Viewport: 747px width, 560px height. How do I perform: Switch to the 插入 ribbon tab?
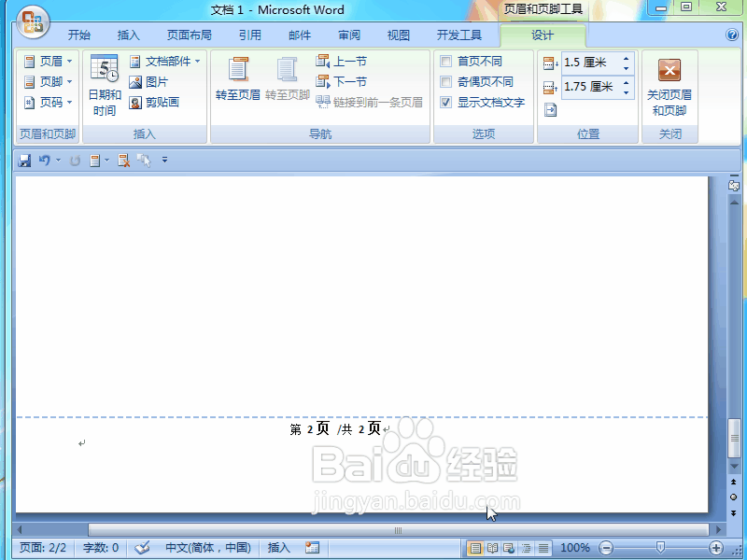(129, 35)
